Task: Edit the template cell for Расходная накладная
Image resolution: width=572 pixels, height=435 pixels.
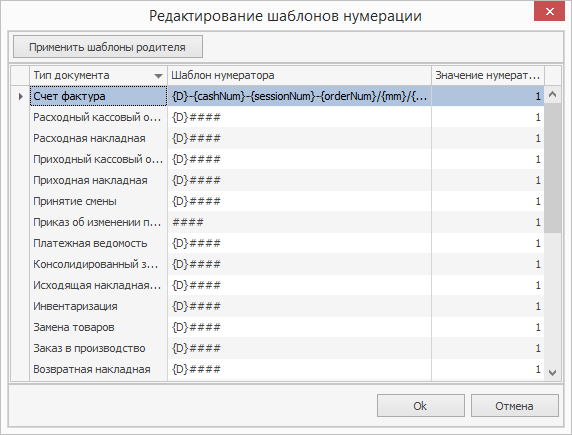Action: click(299, 138)
